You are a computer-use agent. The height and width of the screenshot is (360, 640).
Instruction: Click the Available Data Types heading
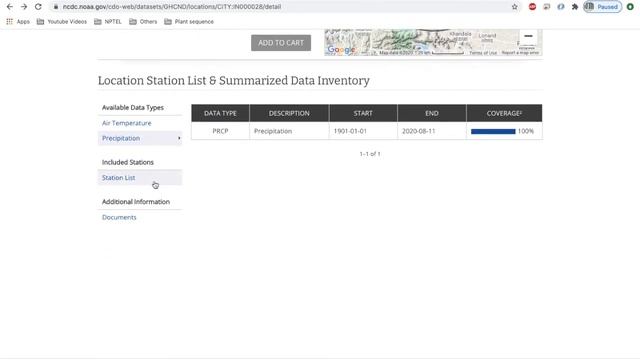click(133, 107)
